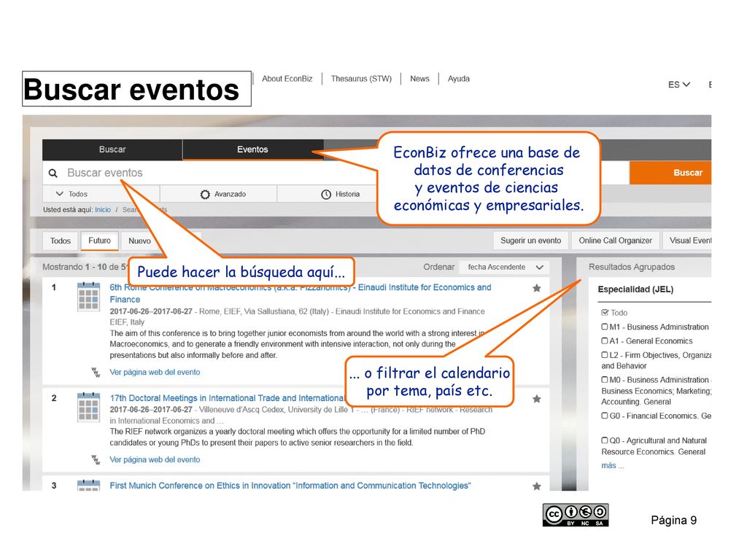
Task: Click the Avanzado gear icon
Action: click(x=205, y=194)
